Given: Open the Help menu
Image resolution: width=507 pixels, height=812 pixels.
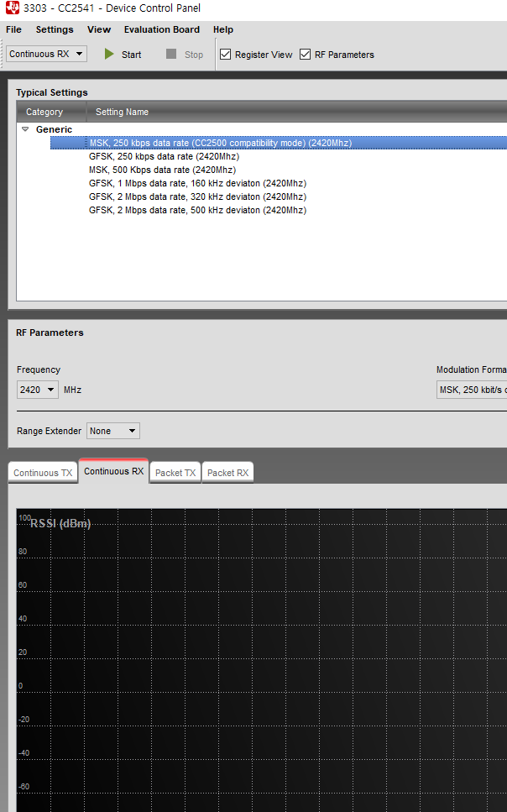Looking at the screenshot, I should tap(223, 29).
